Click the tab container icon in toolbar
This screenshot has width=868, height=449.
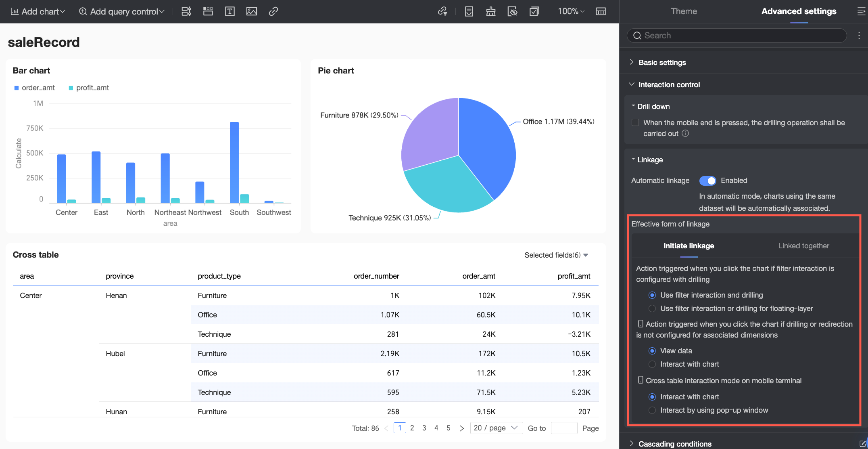pos(208,11)
